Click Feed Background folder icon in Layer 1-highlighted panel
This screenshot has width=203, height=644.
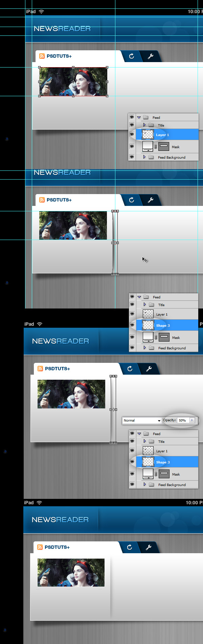coord(151,157)
